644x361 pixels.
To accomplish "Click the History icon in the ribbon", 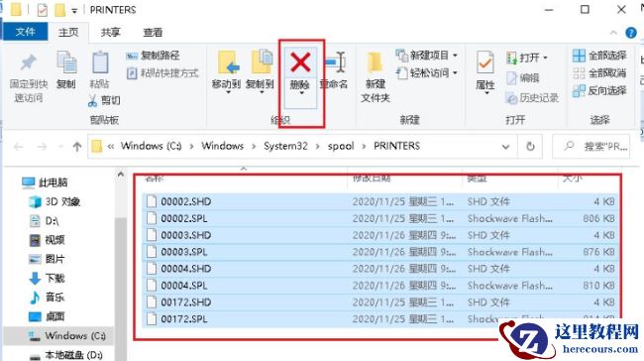I will pos(511,98).
